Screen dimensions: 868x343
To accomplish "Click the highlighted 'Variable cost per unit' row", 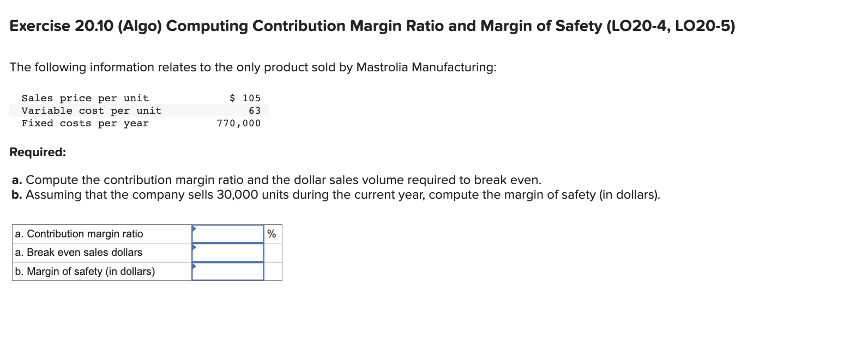I will 140,111.
